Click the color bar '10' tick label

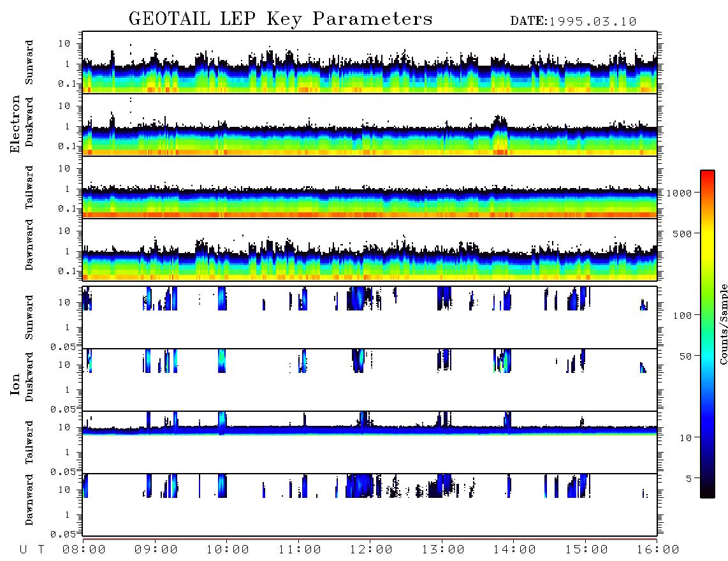tap(685, 437)
